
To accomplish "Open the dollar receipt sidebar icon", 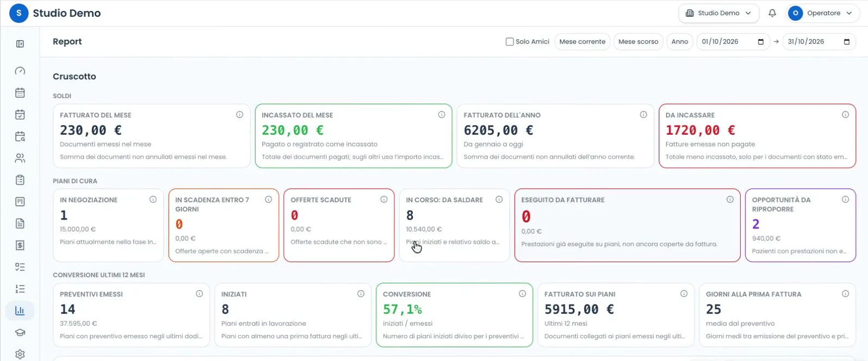I will [x=20, y=245].
